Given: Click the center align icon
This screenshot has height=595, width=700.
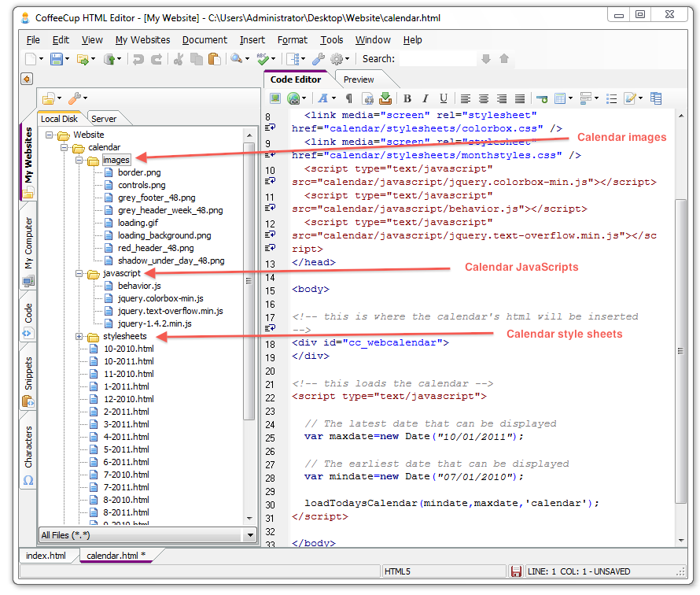Looking at the screenshot, I should click(484, 98).
